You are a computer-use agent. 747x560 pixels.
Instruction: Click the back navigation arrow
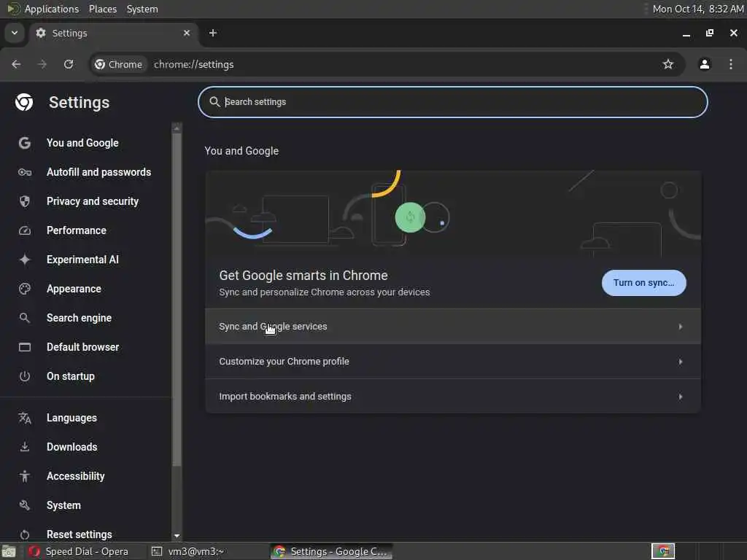[x=16, y=64]
